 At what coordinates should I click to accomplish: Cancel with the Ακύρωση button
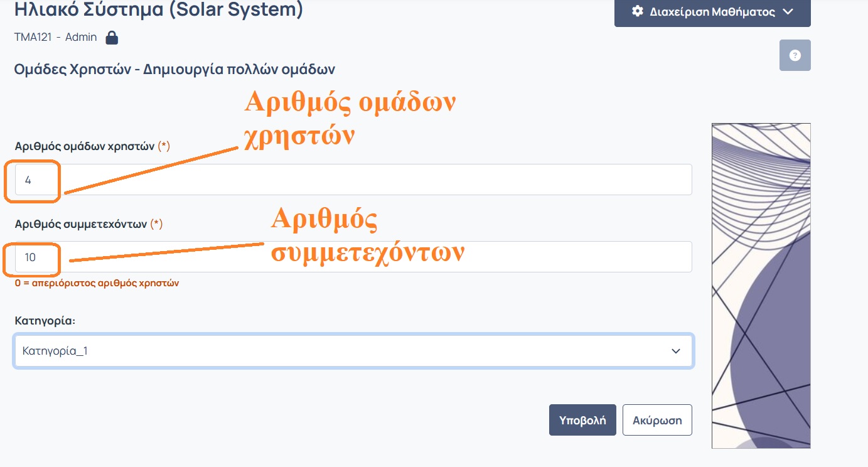tap(656, 420)
